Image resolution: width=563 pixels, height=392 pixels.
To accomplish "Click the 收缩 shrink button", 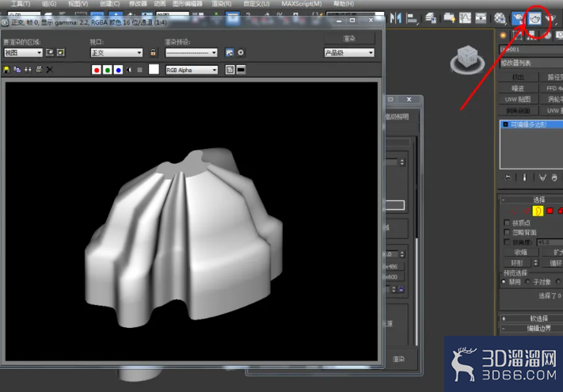I will tap(520, 252).
